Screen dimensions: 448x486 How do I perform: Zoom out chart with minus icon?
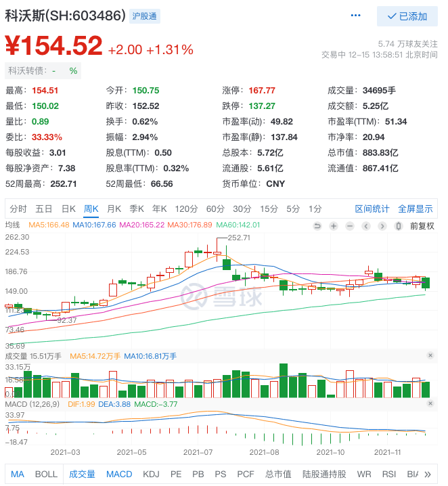(x=350, y=226)
